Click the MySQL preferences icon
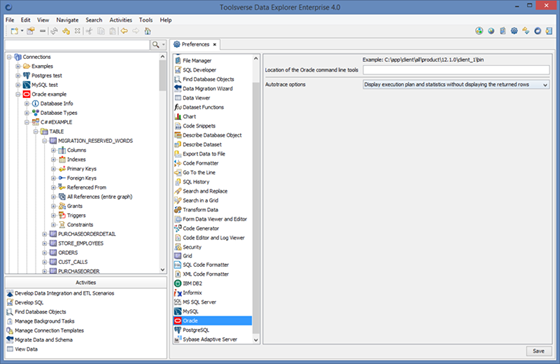The height and width of the screenshot is (364, 560). 178,311
